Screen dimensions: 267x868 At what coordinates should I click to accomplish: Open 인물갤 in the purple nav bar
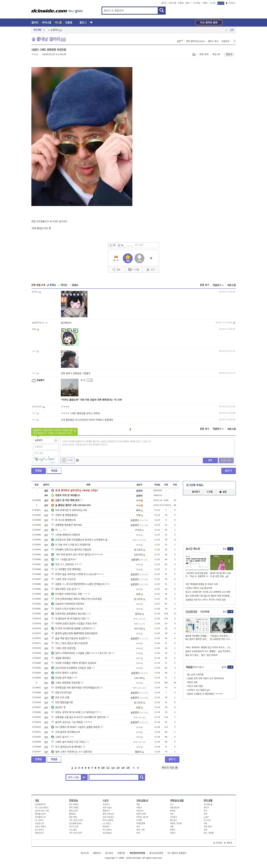tap(69, 23)
